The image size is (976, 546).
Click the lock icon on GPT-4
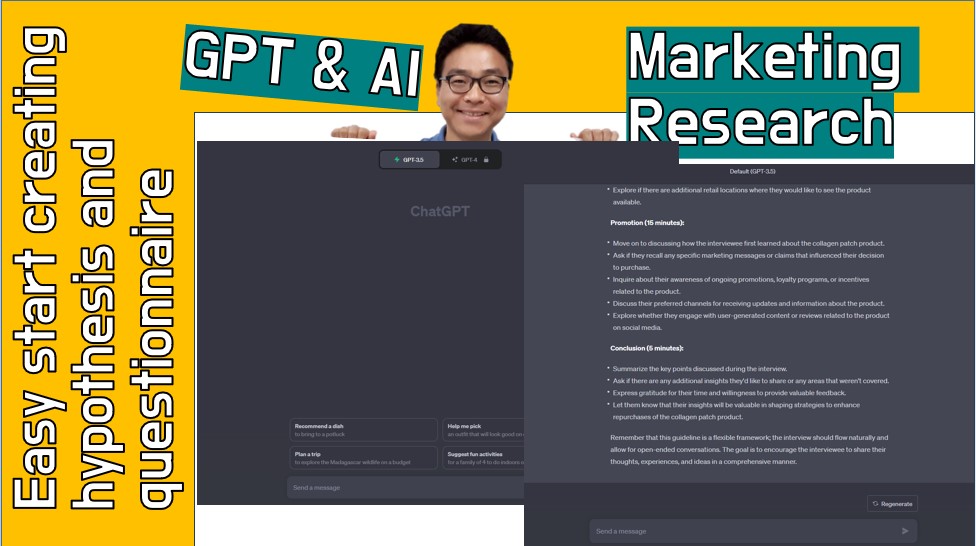pyautogui.click(x=486, y=160)
